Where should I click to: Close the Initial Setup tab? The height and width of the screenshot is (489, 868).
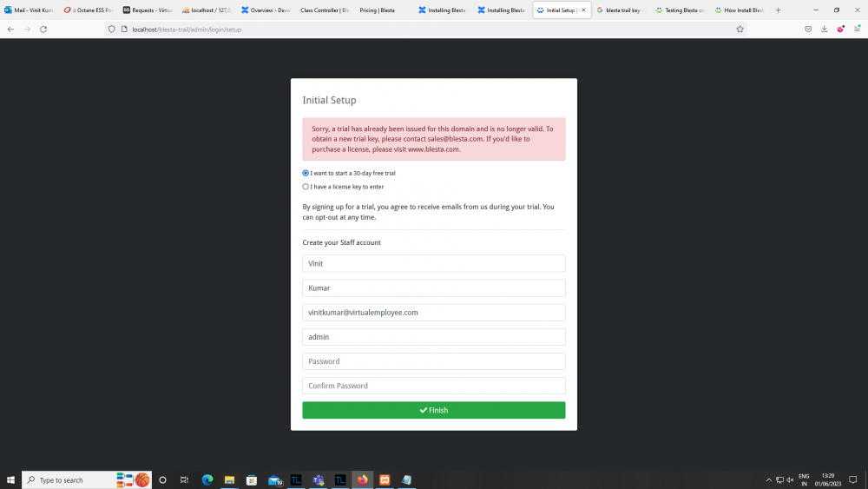click(x=583, y=10)
